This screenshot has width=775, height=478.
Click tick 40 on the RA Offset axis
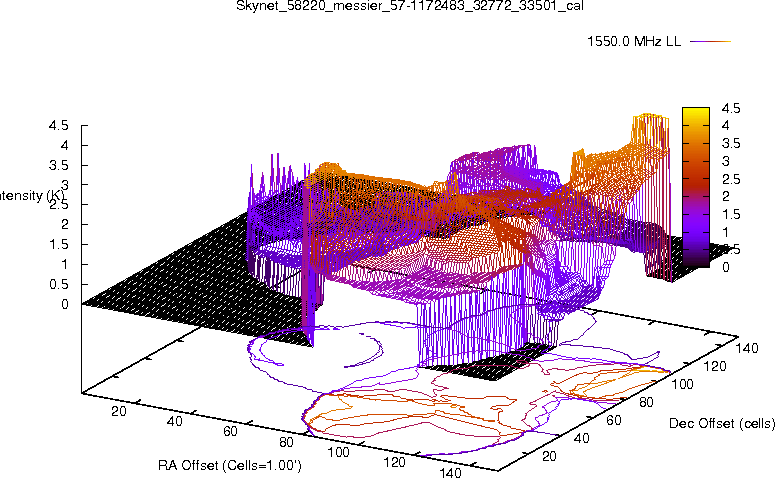coord(175,421)
